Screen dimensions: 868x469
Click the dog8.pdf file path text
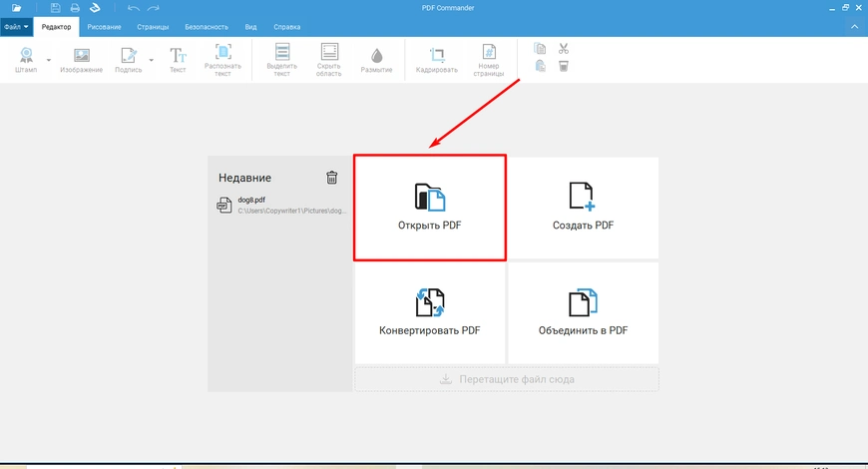pos(291,211)
